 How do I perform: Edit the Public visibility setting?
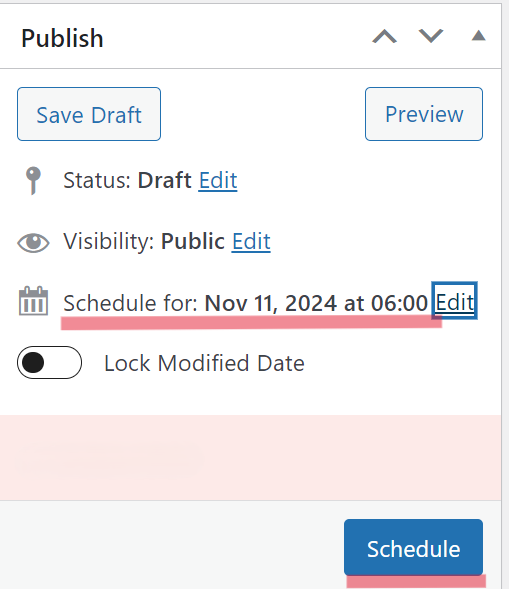(251, 242)
